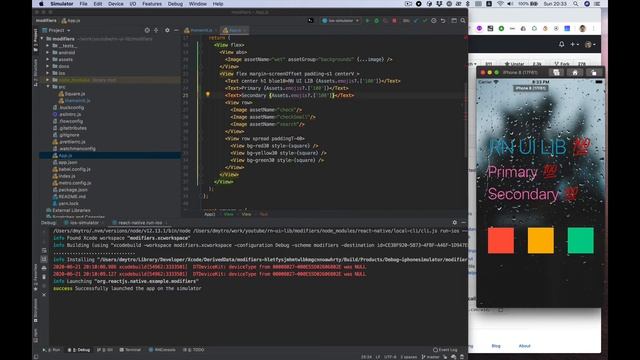Click the Blog link in browser footer

[x=496, y=346]
